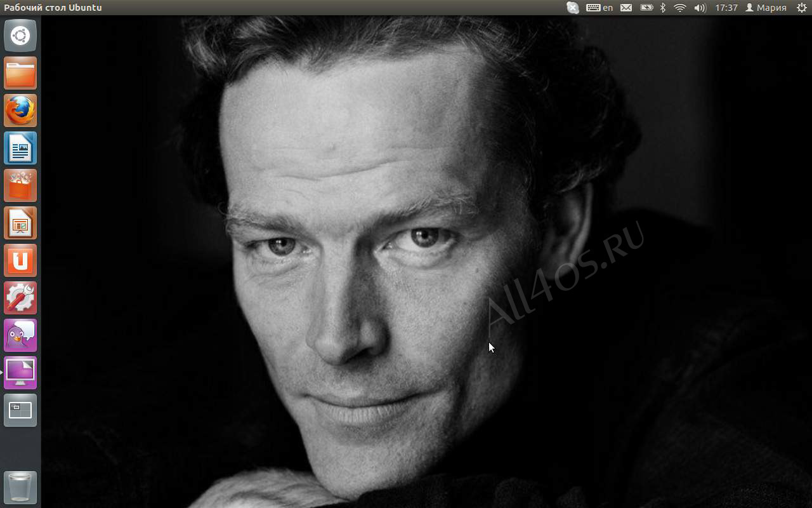Screen dimensions: 812x508
Task: Open the Ubuntu Dash home button
Action: point(20,36)
